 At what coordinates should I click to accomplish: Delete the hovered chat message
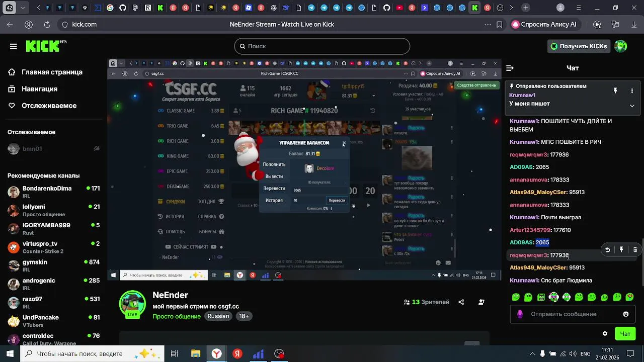(x=635, y=250)
